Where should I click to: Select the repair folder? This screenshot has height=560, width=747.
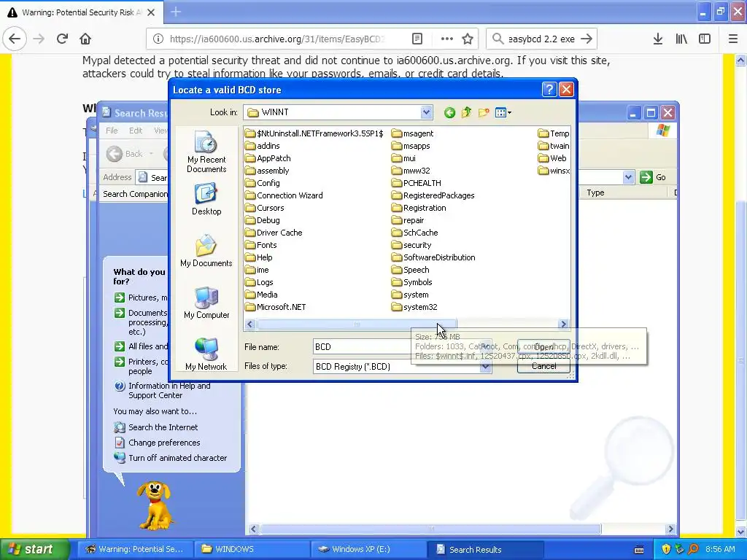408,220
